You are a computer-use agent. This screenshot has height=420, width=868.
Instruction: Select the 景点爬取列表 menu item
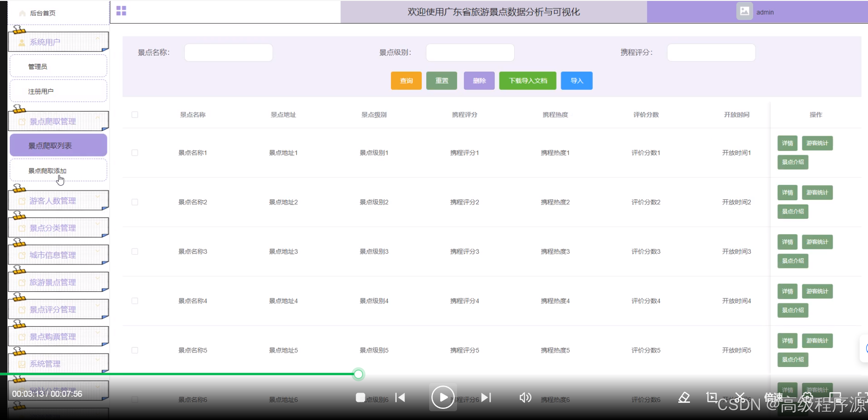click(x=59, y=145)
